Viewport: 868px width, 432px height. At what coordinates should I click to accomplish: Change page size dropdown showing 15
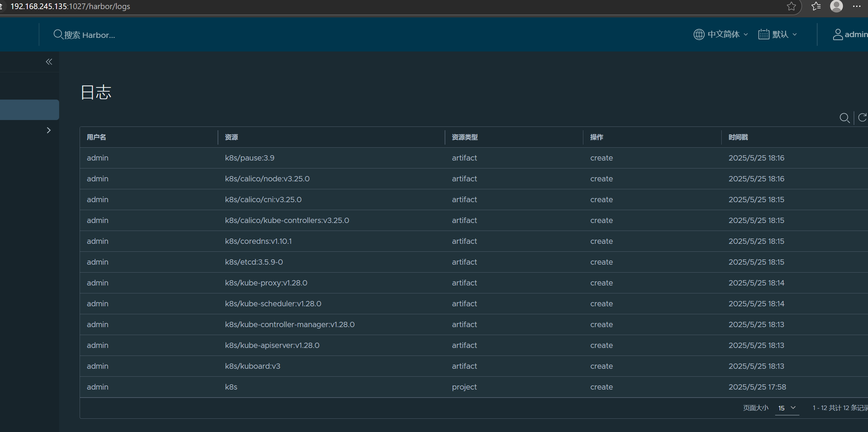point(787,408)
